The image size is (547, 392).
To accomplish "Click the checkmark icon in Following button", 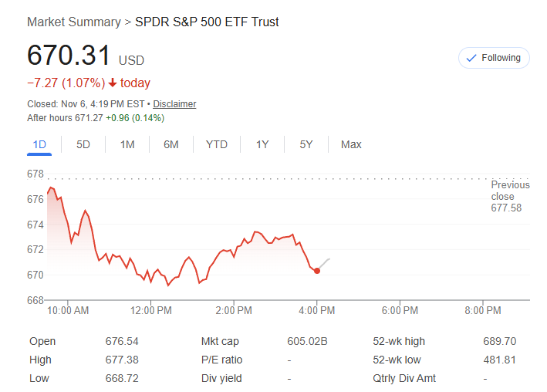I will click(x=471, y=58).
